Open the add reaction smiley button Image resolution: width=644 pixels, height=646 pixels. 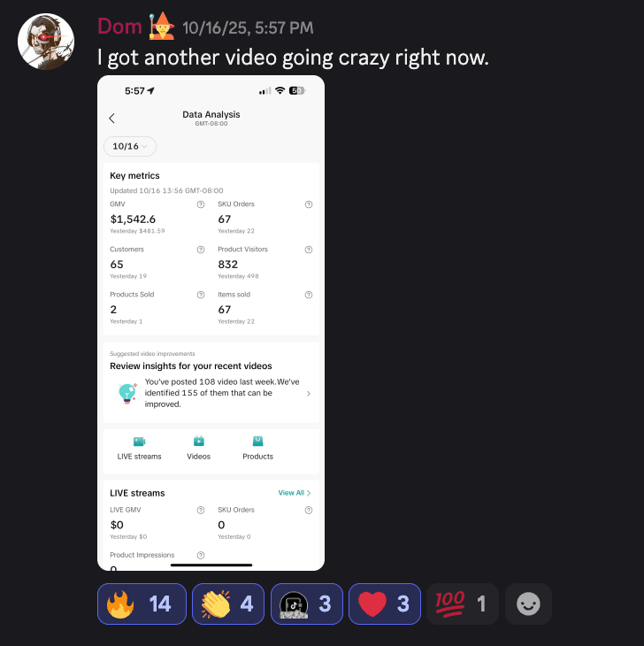click(528, 604)
